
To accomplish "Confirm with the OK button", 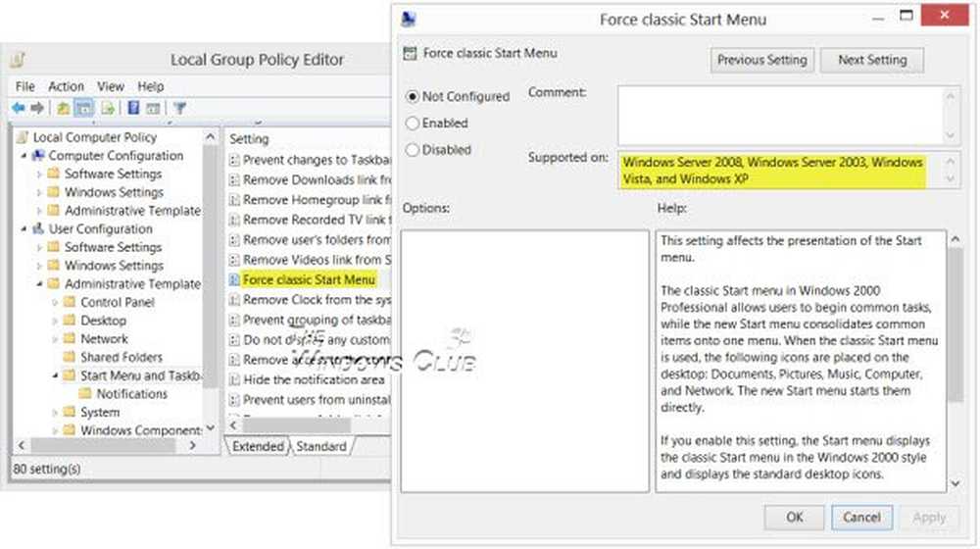I will pos(795,517).
